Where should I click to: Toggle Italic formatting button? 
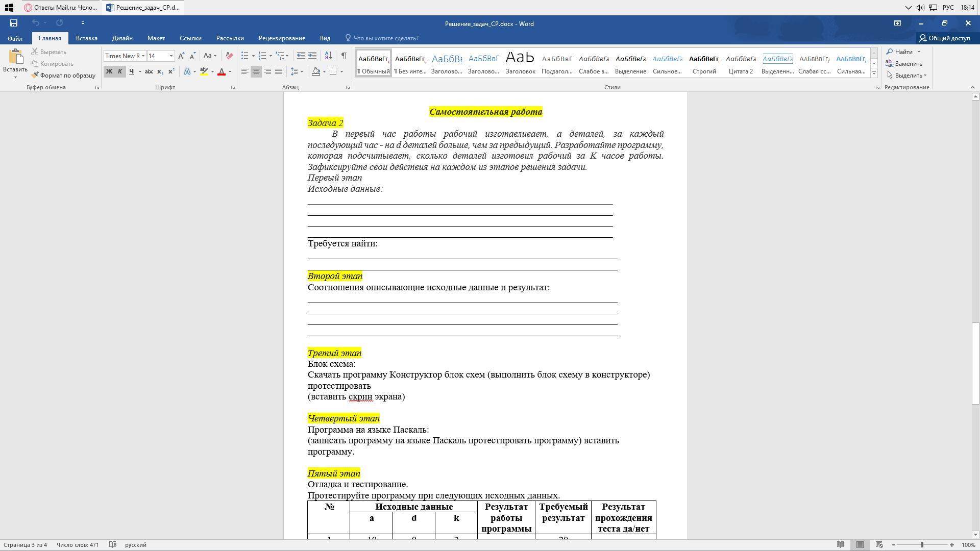coord(120,72)
